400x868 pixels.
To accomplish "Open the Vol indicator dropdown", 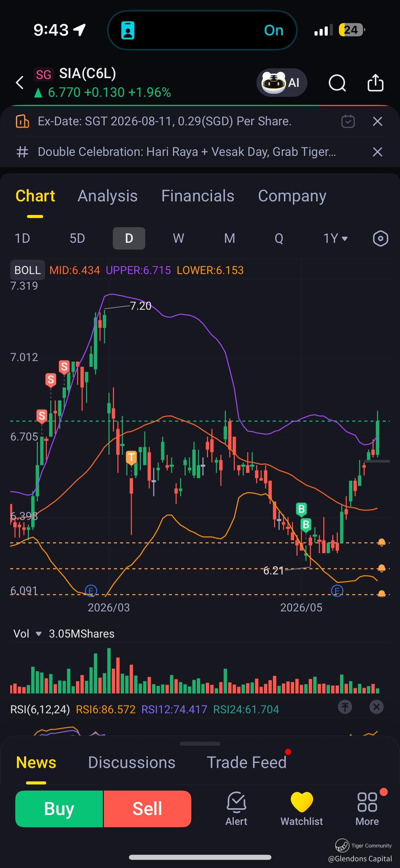I will pyautogui.click(x=27, y=634).
